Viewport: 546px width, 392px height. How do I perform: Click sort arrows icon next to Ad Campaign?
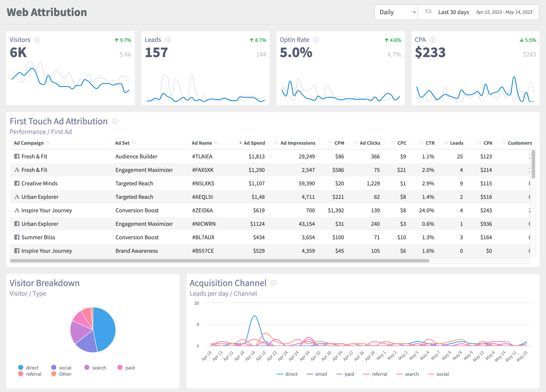click(48, 143)
